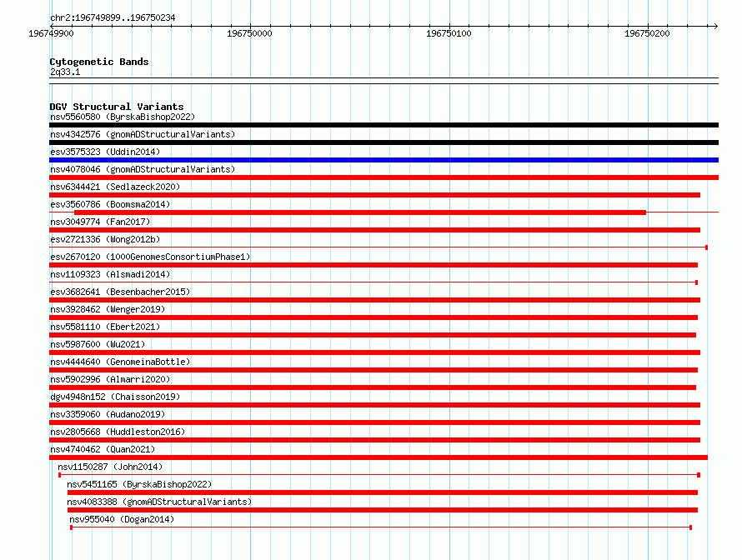Click the 196750200 ruler coordinate
The width and height of the screenshot is (742, 560).
click(x=647, y=33)
